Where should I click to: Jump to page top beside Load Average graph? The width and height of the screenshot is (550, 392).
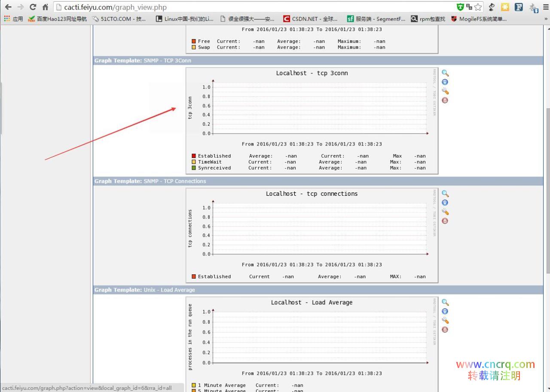click(445, 329)
